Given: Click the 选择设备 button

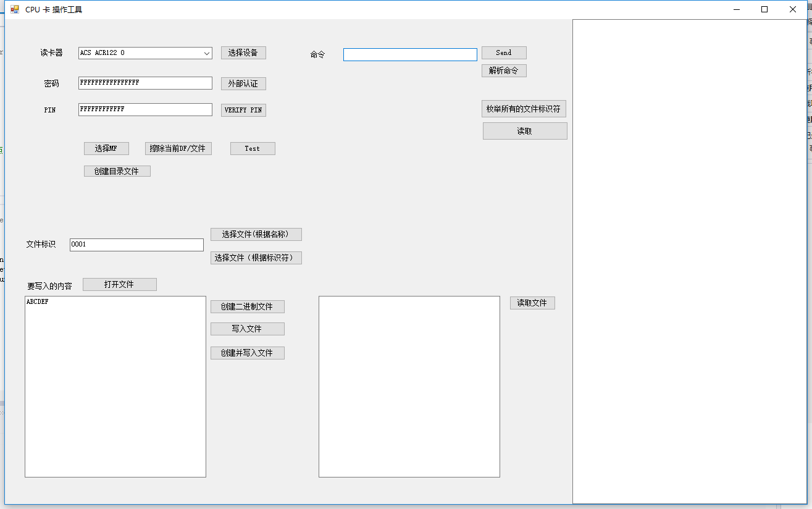Looking at the screenshot, I should [243, 53].
